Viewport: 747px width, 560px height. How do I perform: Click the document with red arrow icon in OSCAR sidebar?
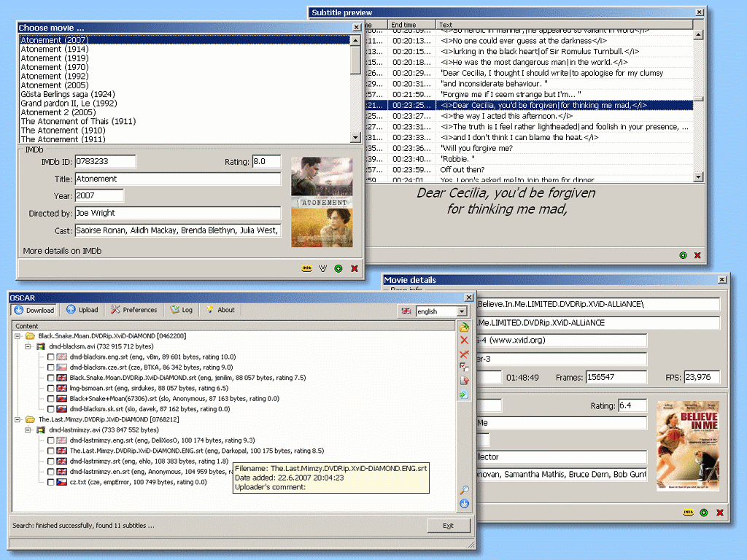[x=464, y=381]
